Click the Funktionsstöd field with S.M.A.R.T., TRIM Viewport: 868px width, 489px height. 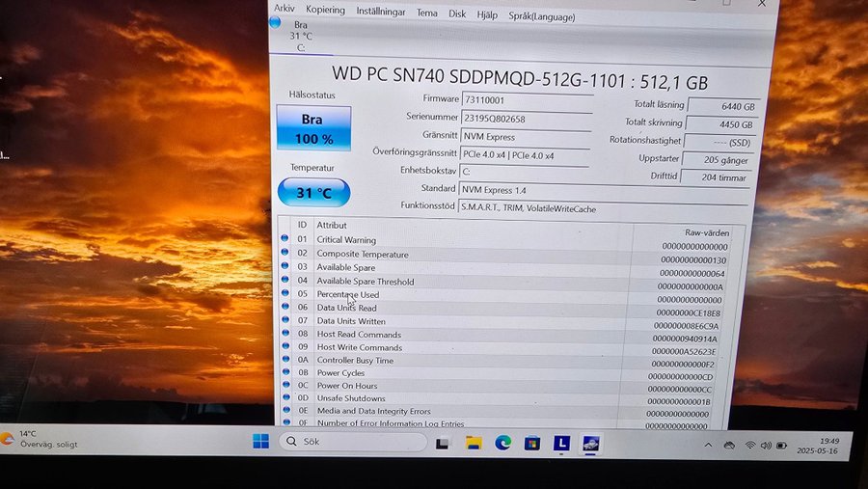[x=603, y=208]
